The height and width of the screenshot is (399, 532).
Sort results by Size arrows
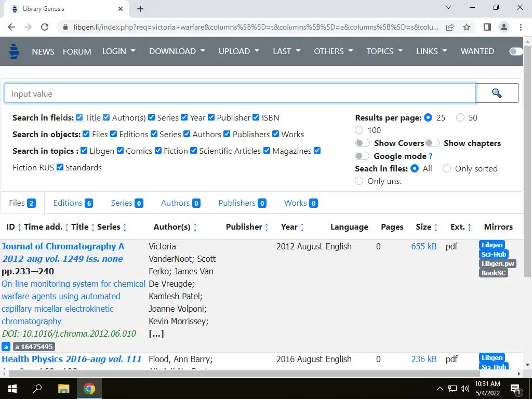click(436, 228)
